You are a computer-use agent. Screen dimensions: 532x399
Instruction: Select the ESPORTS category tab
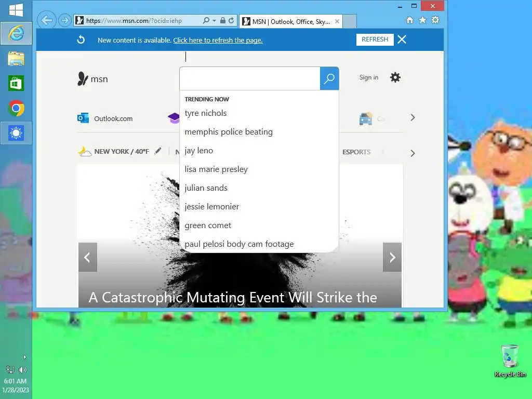356,152
